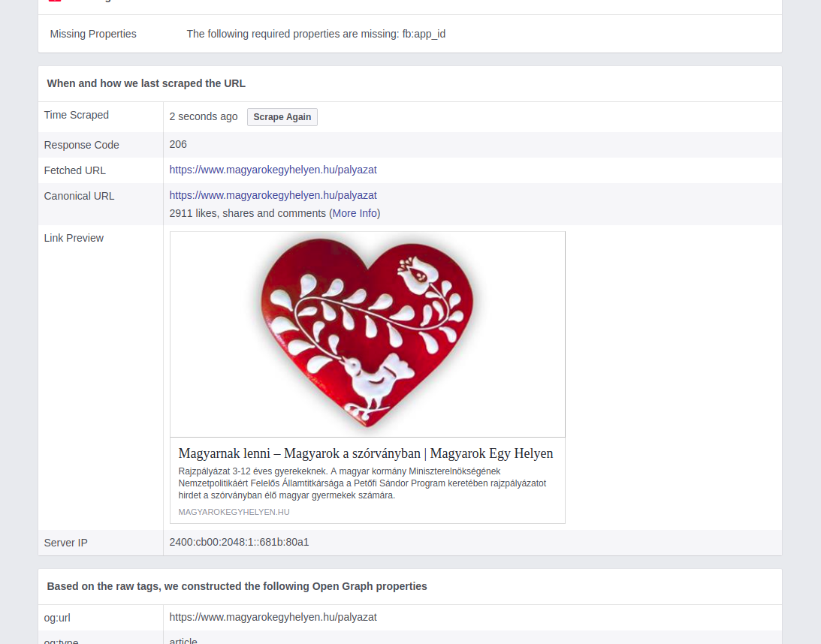Click the og:url property value
This screenshot has height=644, width=821.
click(x=273, y=617)
